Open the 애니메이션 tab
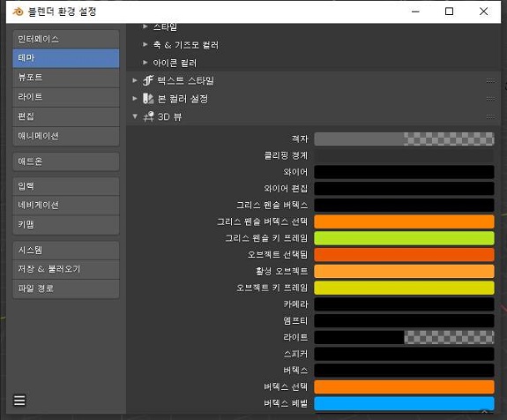The image size is (507, 420). (x=66, y=136)
